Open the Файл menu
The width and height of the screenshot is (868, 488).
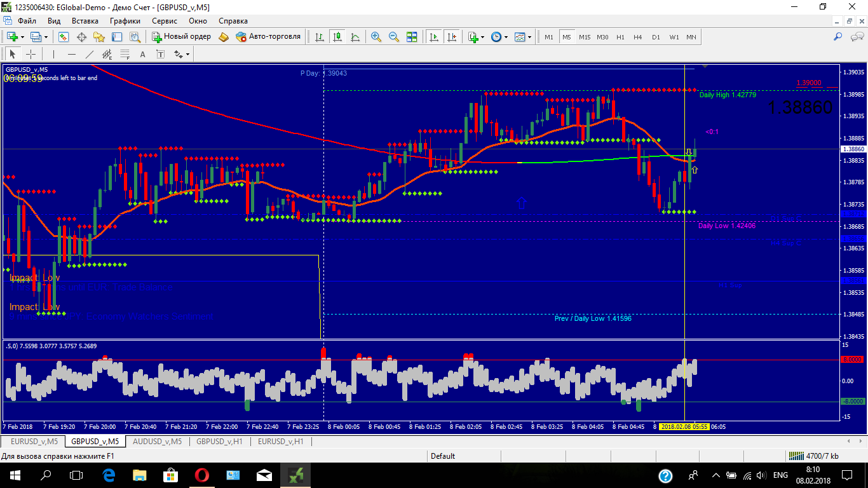[27, 20]
